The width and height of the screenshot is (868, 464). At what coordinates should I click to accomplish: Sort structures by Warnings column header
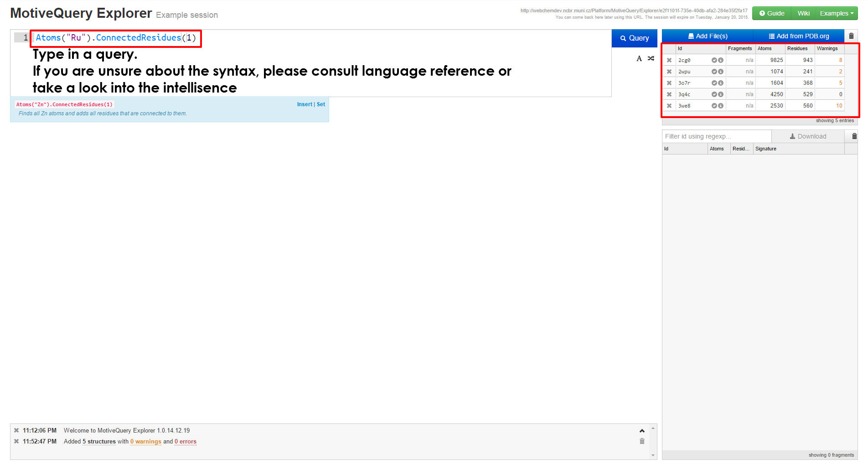coord(829,48)
